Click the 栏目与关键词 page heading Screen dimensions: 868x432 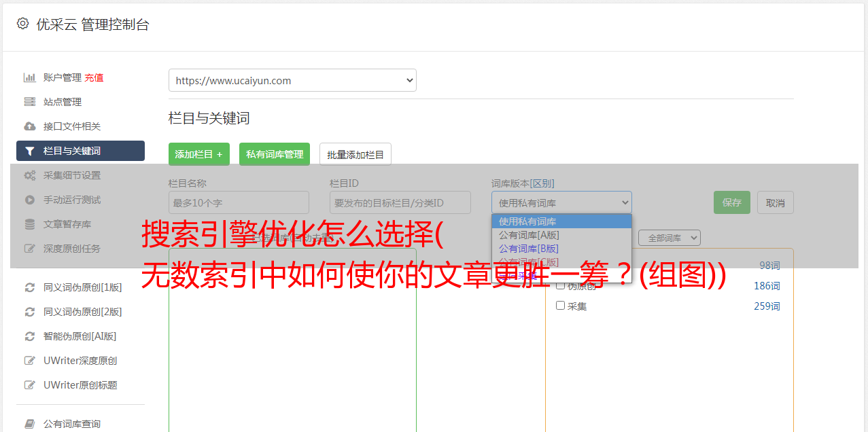pyautogui.click(x=209, y=118)
